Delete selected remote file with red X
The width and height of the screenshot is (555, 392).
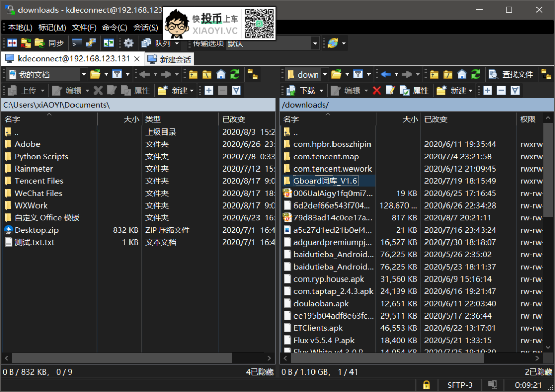pos(377,90)
